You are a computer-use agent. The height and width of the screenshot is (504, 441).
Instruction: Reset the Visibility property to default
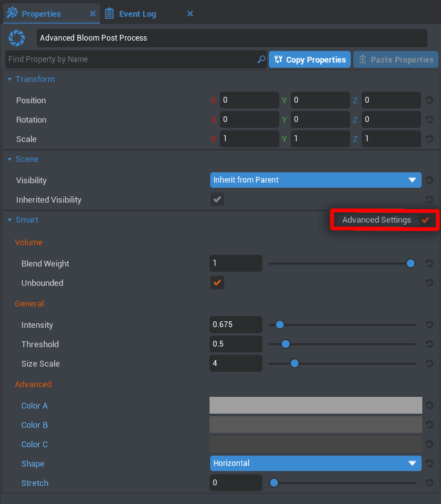pos(429,181)
